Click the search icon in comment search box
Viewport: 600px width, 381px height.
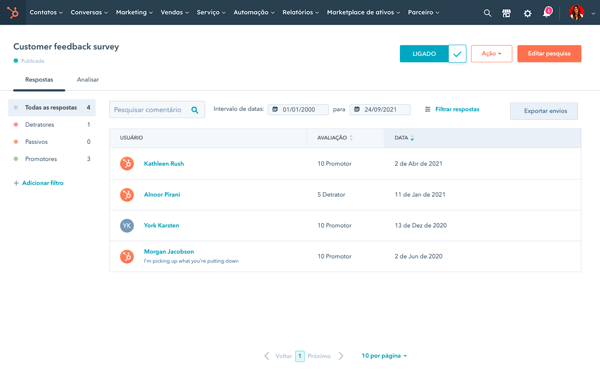[x=195, y=110]
